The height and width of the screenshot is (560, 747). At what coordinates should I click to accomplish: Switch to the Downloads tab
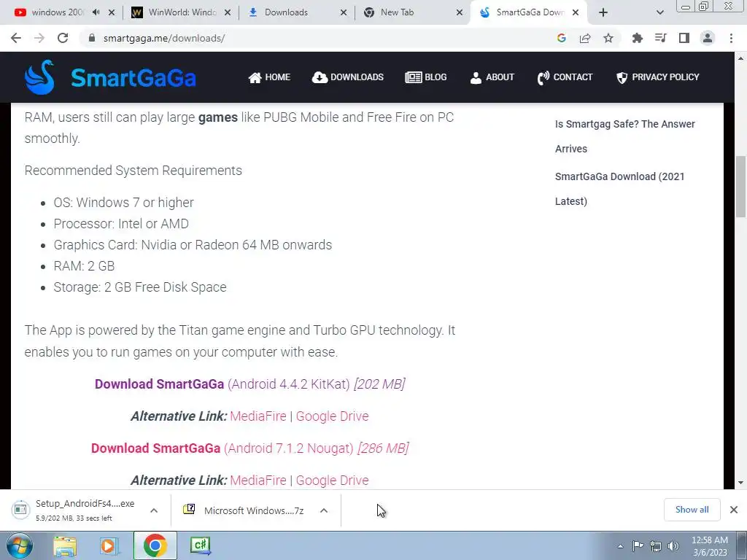pos(286,12)
